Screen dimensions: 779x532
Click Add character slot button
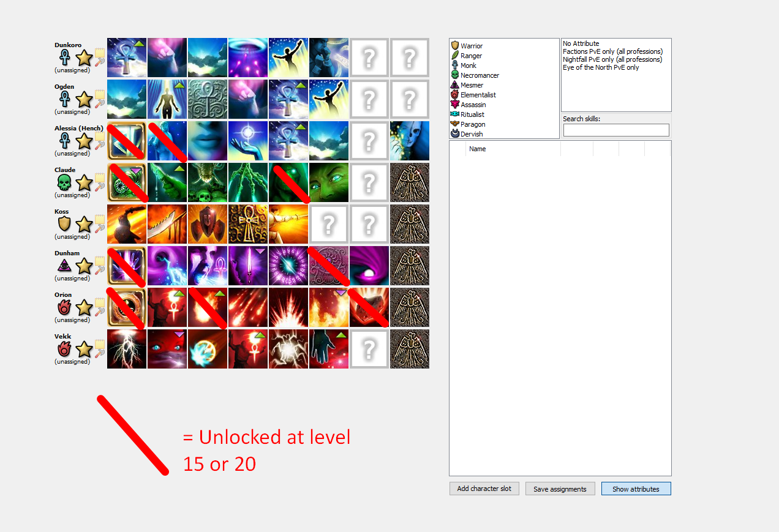click(x=484, y=489)
